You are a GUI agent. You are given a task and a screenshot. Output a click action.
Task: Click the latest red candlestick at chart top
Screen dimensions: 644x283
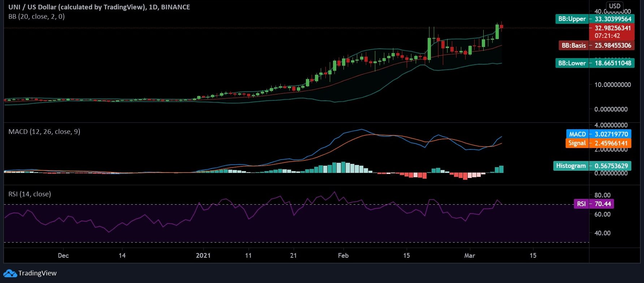click(501, 26)
